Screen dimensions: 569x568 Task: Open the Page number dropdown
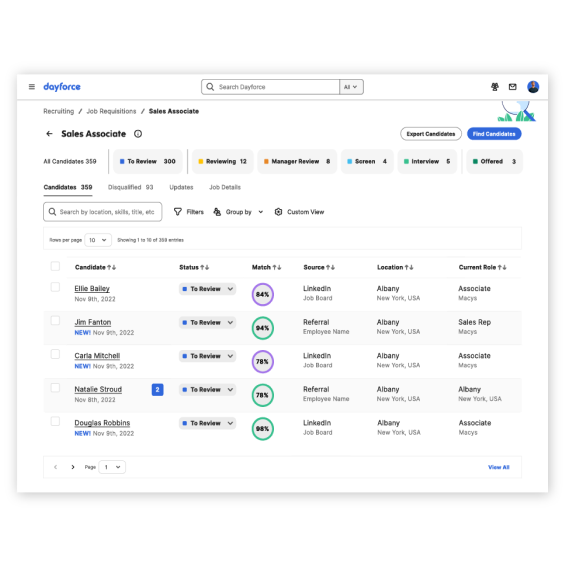112,467
